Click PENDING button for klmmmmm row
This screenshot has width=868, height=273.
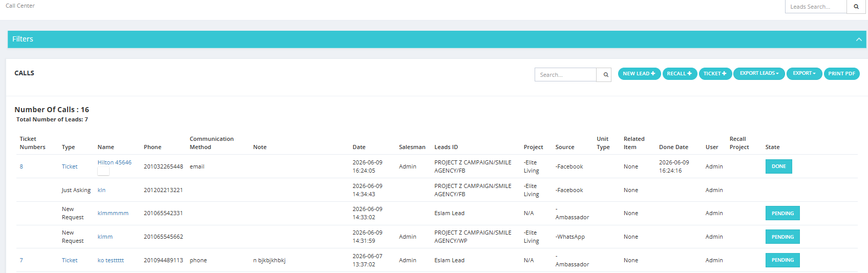(782, 213)
